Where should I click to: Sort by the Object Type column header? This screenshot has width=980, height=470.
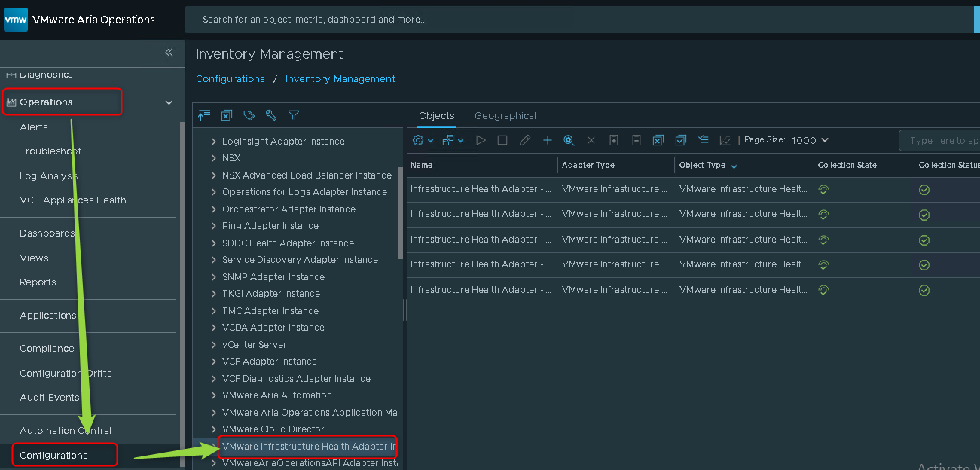click(x=702, y=166)
